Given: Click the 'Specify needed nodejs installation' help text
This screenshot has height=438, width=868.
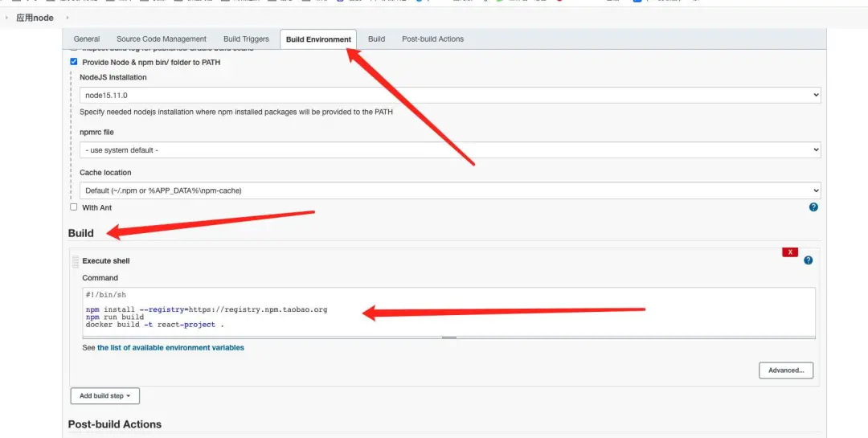Looking at the screenshot, I should [236, 112].
